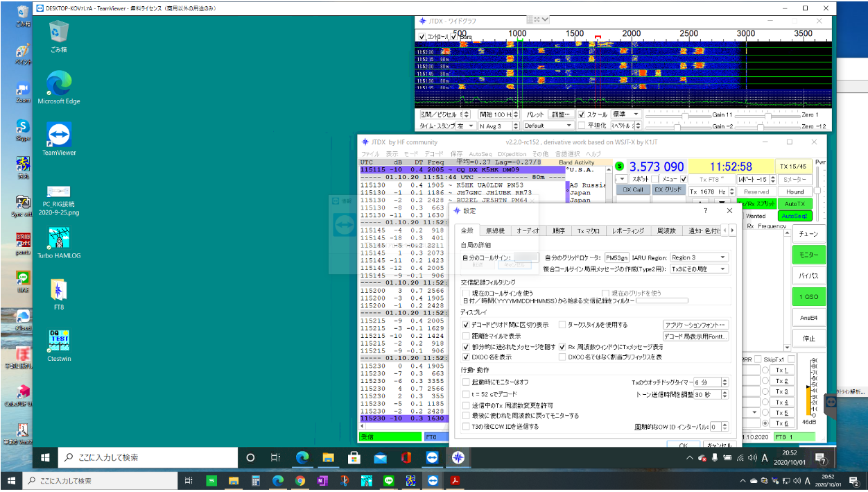This screenshot has height=492, width=868.
Task: Uncheck the スケール checkbox in wide graph
Action: tap(581, 114)
